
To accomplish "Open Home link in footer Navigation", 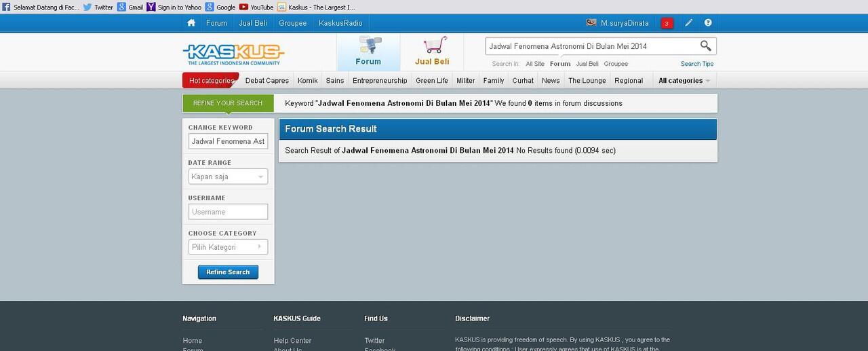I will coord(193,341).
